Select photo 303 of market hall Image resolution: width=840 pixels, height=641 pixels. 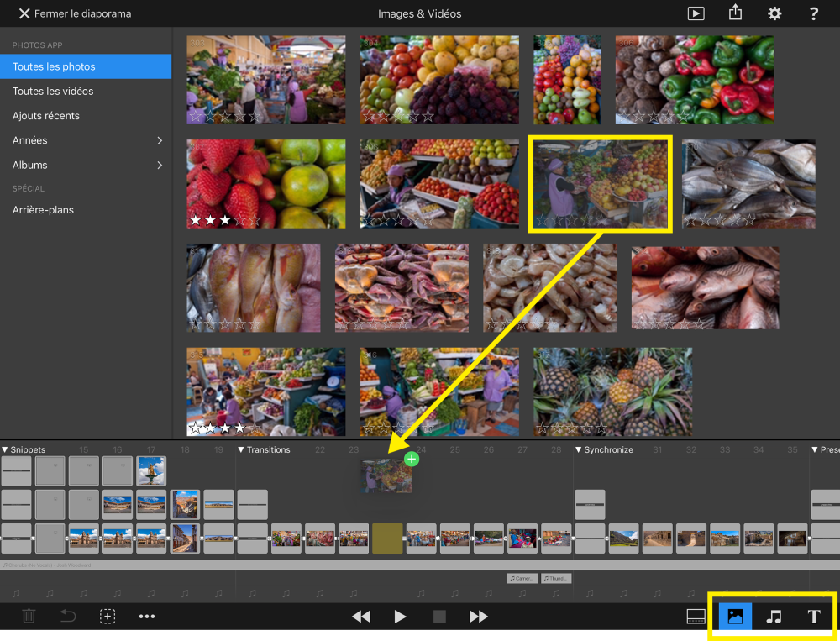tap(266, 80)
